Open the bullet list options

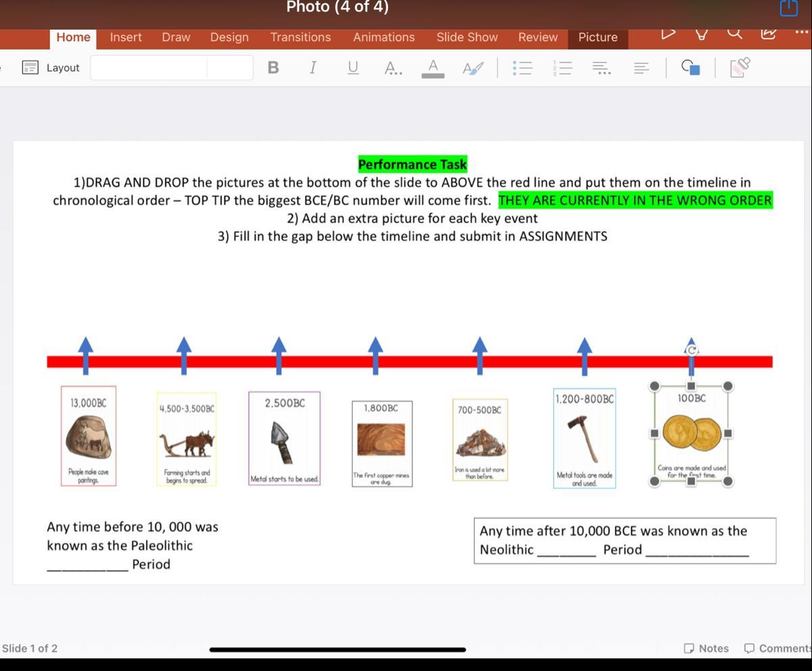(x=523, y=68)
